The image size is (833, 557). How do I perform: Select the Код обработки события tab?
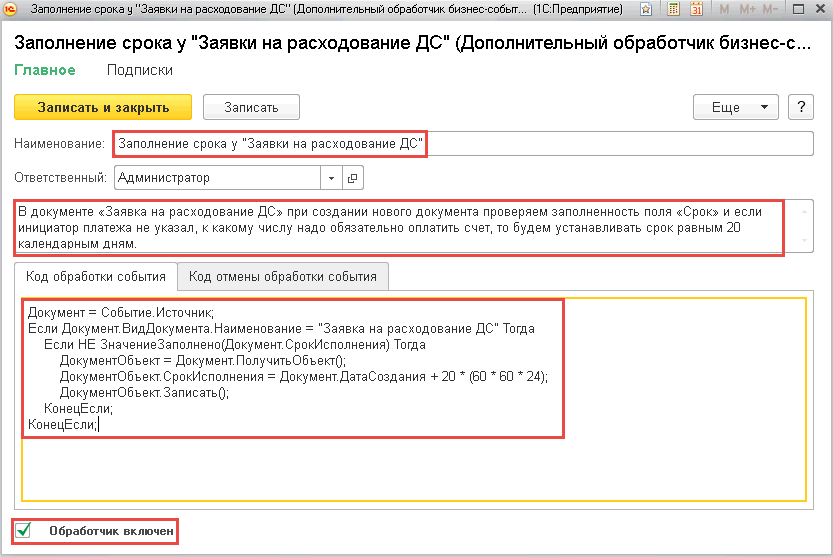point(96,277)
